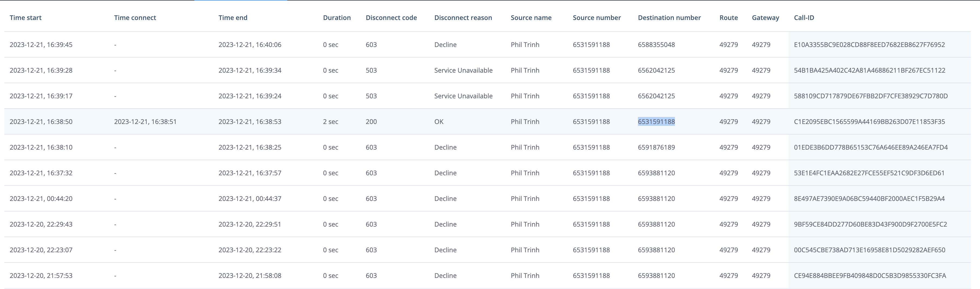Click the Source number column header
This screenshot has width=980, height=289.
[x=597, y=18]
